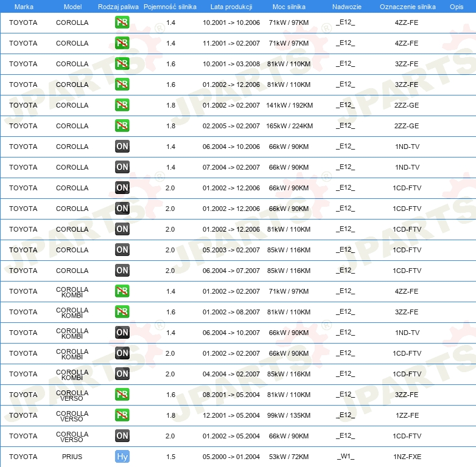476x467 pixels.
Task: Select the Nadwozie column header
Action: [347, 7]
